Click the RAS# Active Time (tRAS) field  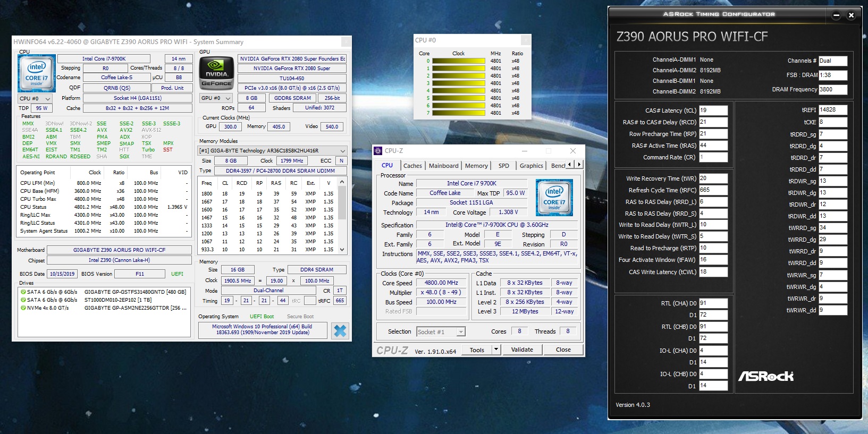[713, 146]
